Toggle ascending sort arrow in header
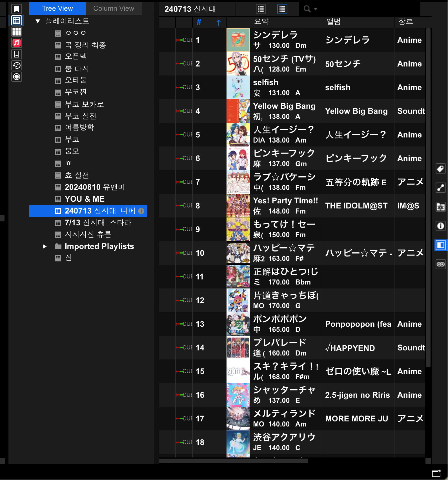Image resolution: width=448 pixels, height=480 pixels. pos(219,22)
